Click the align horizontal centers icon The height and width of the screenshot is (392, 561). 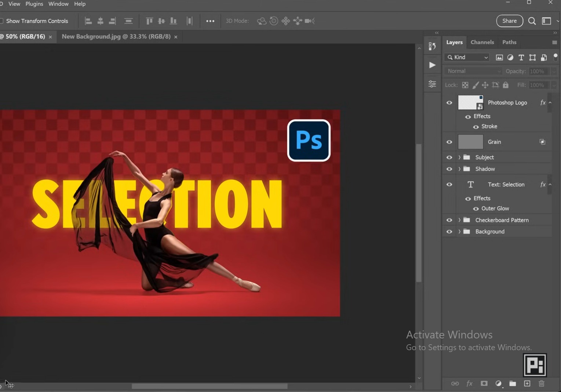tap(100, 21)
